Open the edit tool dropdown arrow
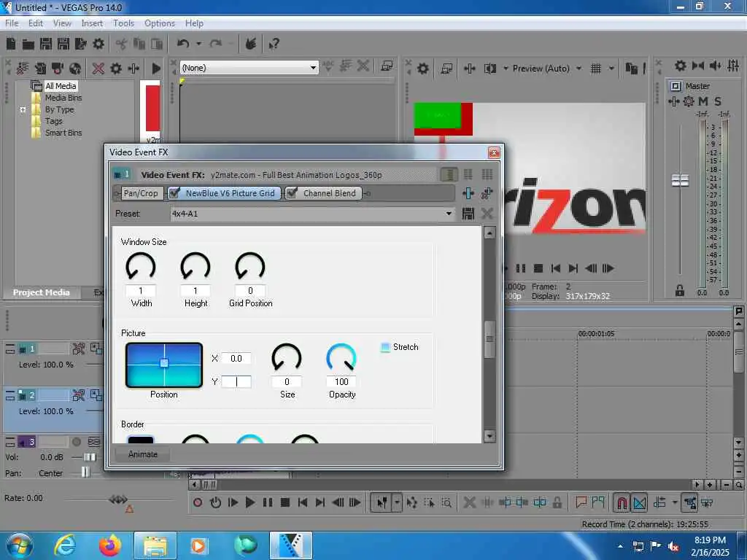Image resolution: width=747 pixels, height=560 pixels. pyautogui.click(x=397, y=502)
